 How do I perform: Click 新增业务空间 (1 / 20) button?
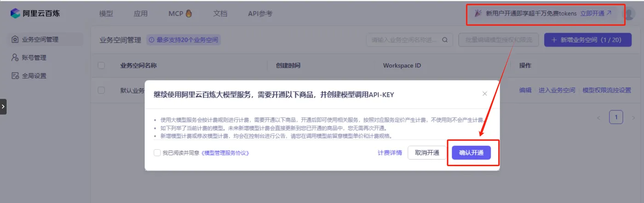(x=588, y=40)
